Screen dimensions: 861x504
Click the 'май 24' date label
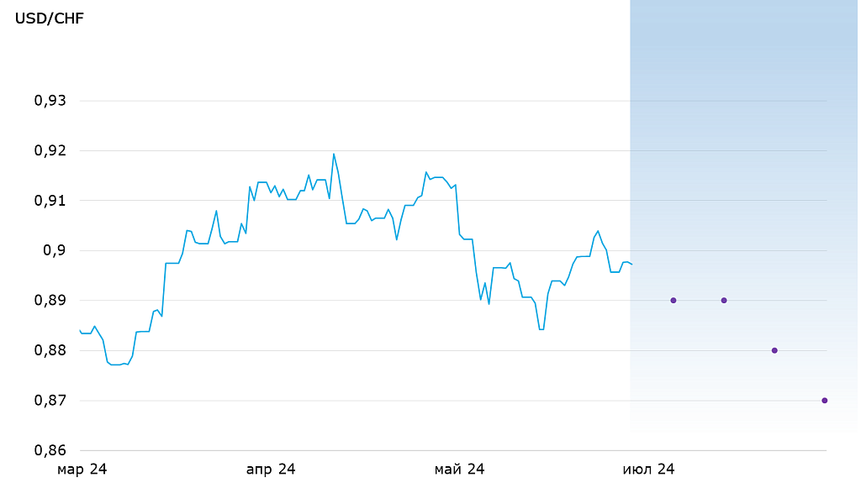click(x=459, y=470)
